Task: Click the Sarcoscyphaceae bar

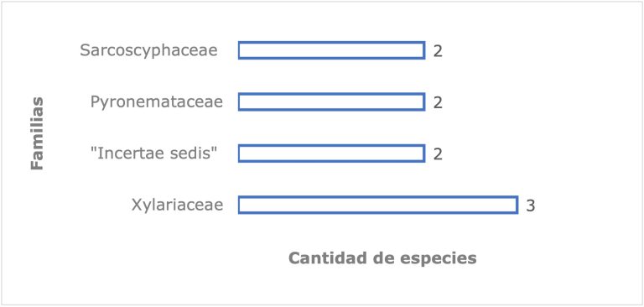Action: [x=331, y=50]
